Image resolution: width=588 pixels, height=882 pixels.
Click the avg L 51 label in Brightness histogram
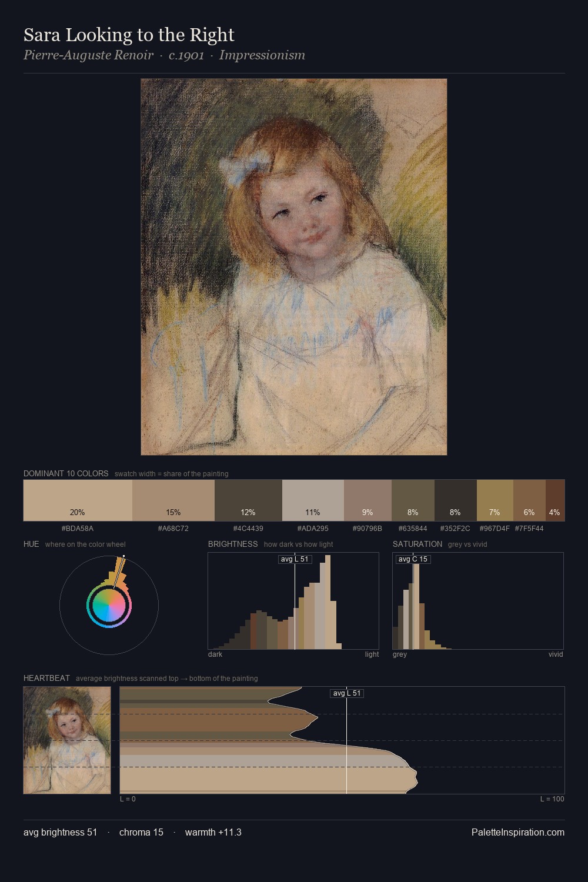pyautogui.click(x=295, y=559)
